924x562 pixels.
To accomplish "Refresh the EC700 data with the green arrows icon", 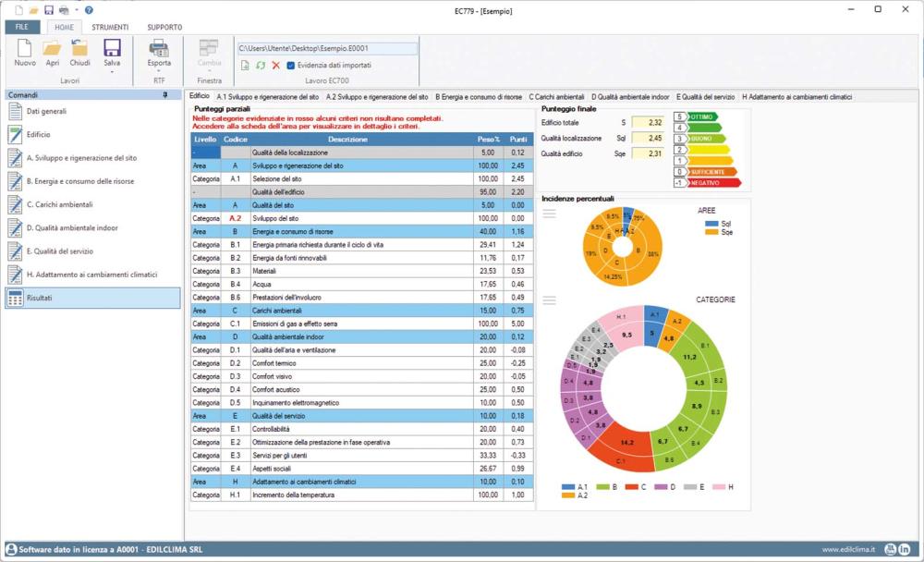I will pos(261,66).
